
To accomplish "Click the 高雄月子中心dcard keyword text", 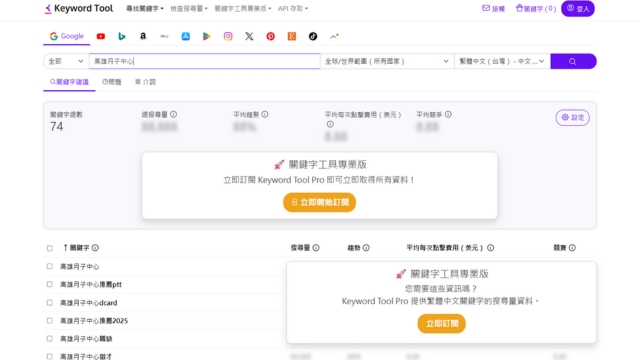I will coord(89,303).
